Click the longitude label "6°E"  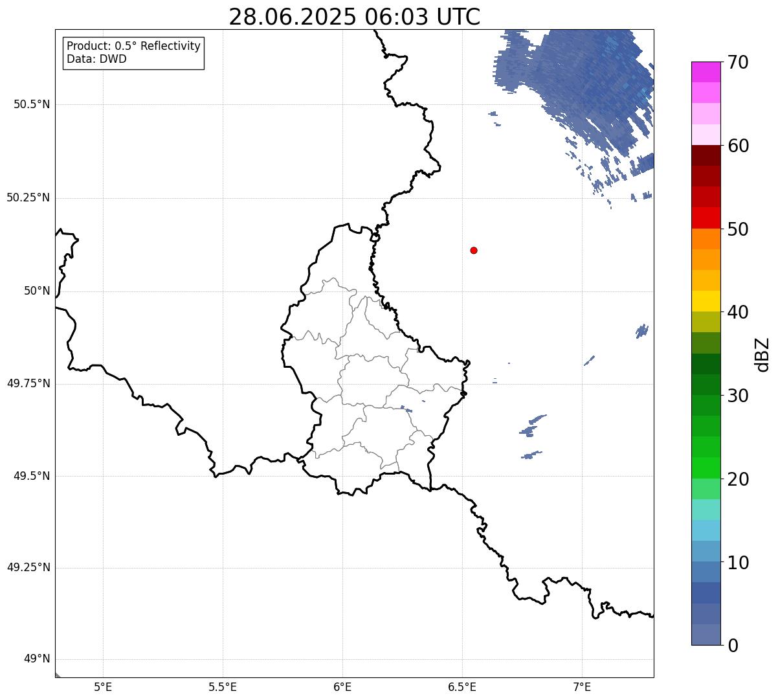(x=342, y=686)
